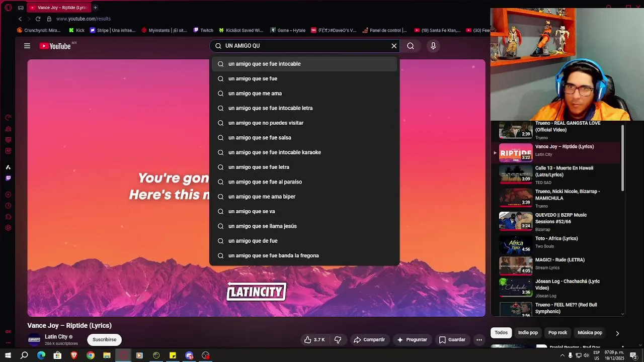The image size is (644, 362).
Task: Choose exact suggestion 'un amigo que se fue'
Action: 304,78
